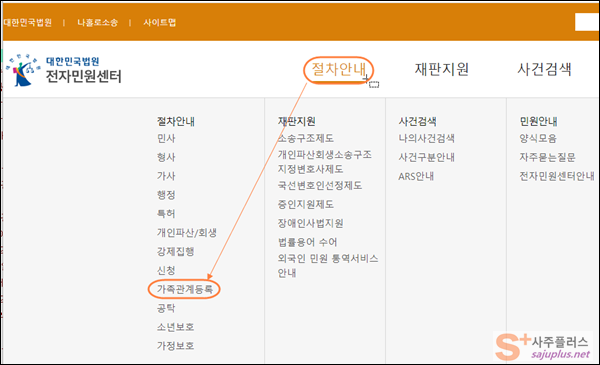The height and width of the screenshot is (365, 600).
Task: Open 사건구분안내 link
Action: point(427,157)
